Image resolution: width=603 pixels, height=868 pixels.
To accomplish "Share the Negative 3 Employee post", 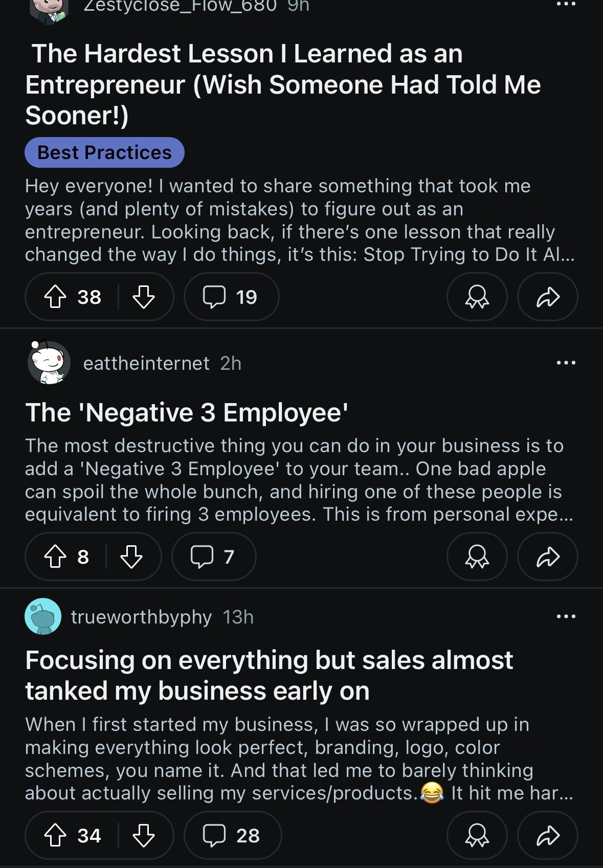I will (548, 557).
